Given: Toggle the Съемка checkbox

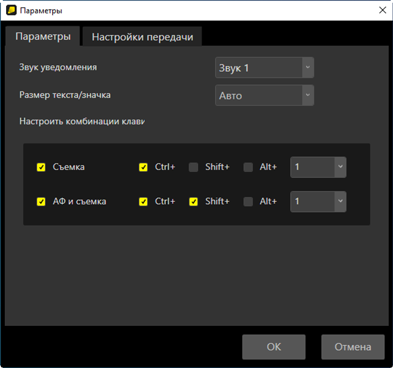Looking at the screenshot, I should coord(41,167).
